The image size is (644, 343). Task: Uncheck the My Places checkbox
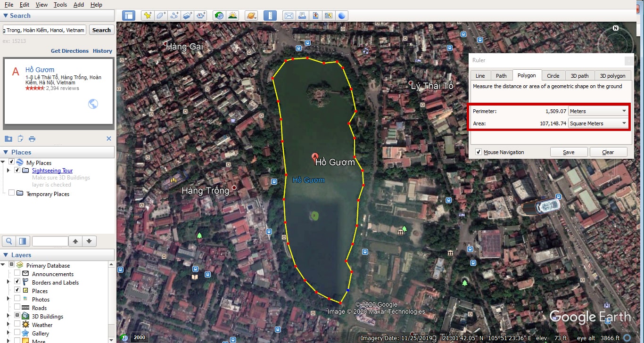pos(11,162)
